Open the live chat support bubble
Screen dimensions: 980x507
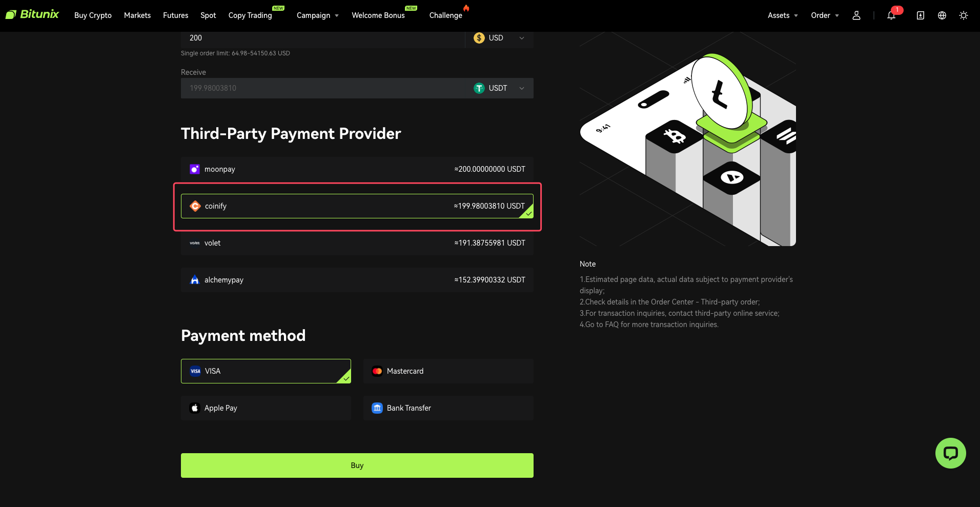click(x=951, y=453)
